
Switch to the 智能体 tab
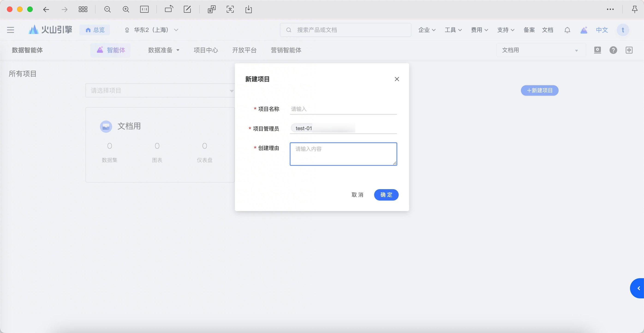coord(110,50)
